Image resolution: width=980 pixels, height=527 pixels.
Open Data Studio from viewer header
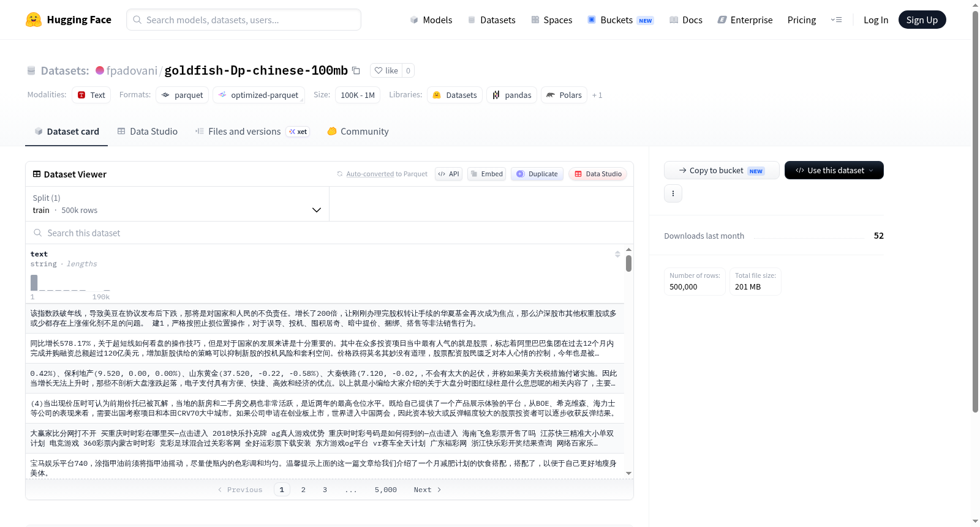click(x=598, y=174)
